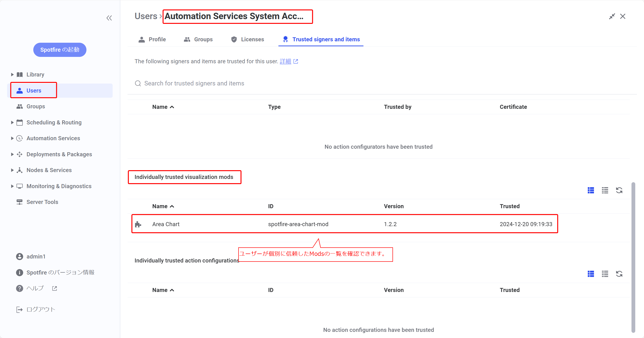Image resolution: width=644 pixels, height=338 pixels.
Task: Click the help question mark icon
Action: 20,288
